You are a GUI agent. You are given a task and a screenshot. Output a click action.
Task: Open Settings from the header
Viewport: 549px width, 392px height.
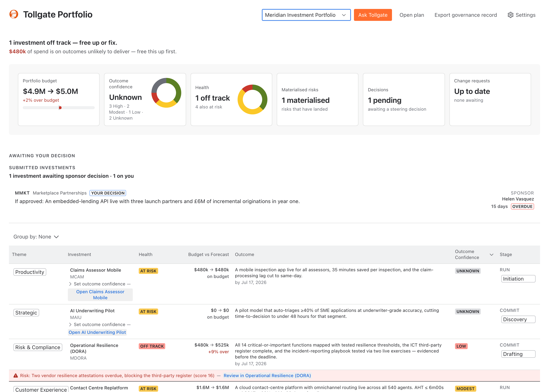[x=521, y=15]
